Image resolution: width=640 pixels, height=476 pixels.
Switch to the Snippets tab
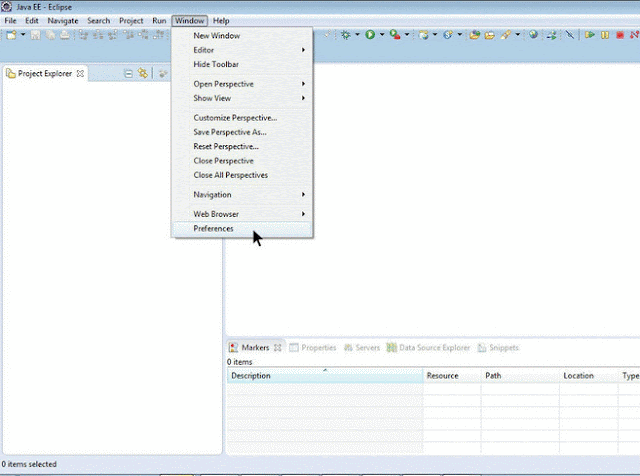tap(498, 347)
